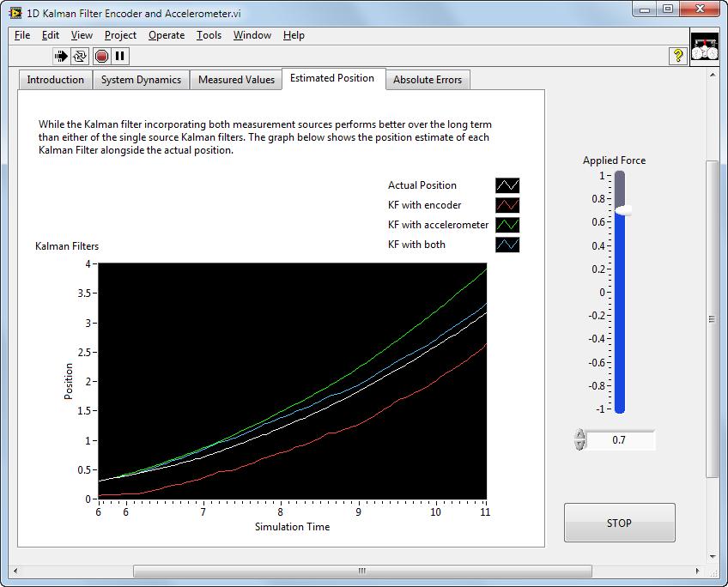Click KF with accelerometer legend swatch

pyautogui.click(x=507, y=225)
